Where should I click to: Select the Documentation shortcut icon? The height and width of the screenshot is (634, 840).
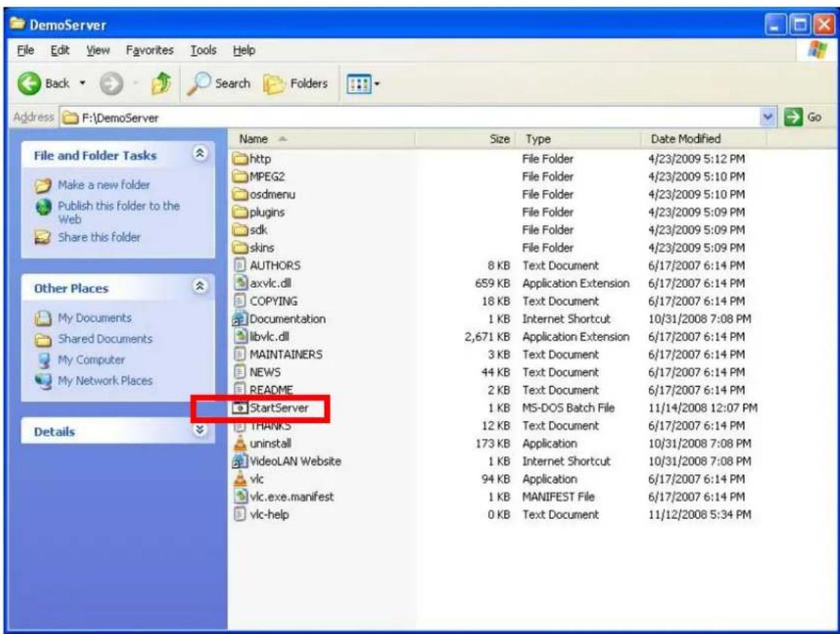(x=240, y=319)
